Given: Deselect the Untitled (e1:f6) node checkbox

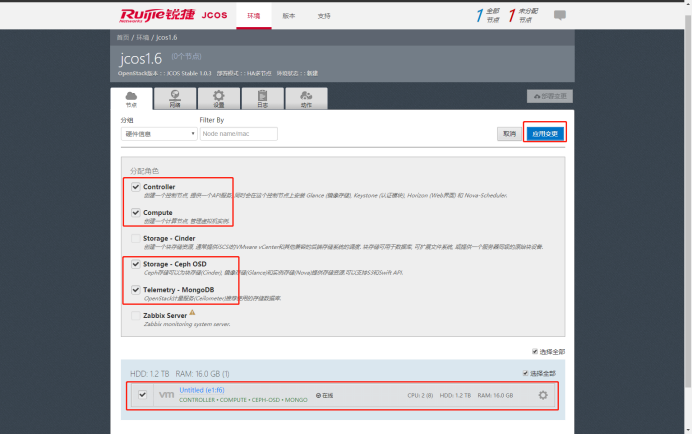Looking at the screenshot, I should tap(142, 395).
